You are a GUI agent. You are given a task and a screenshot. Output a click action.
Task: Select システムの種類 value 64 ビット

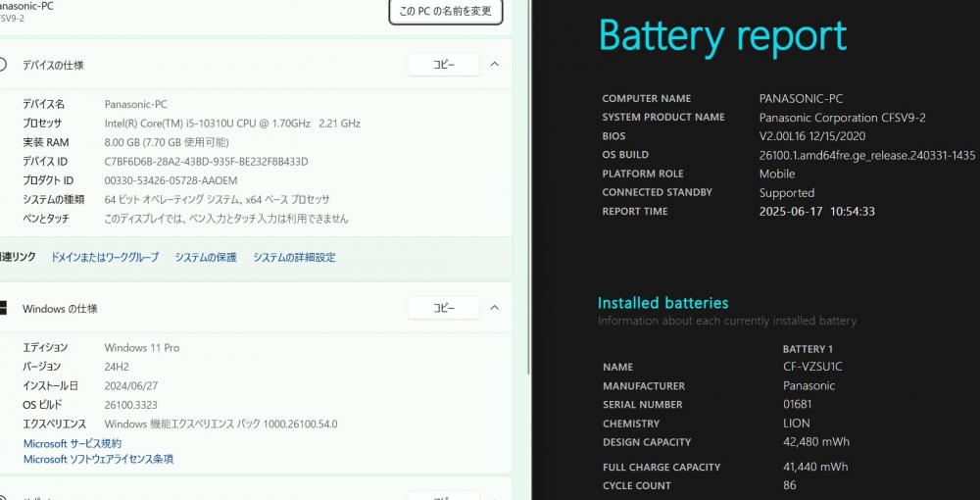[217, 200]
